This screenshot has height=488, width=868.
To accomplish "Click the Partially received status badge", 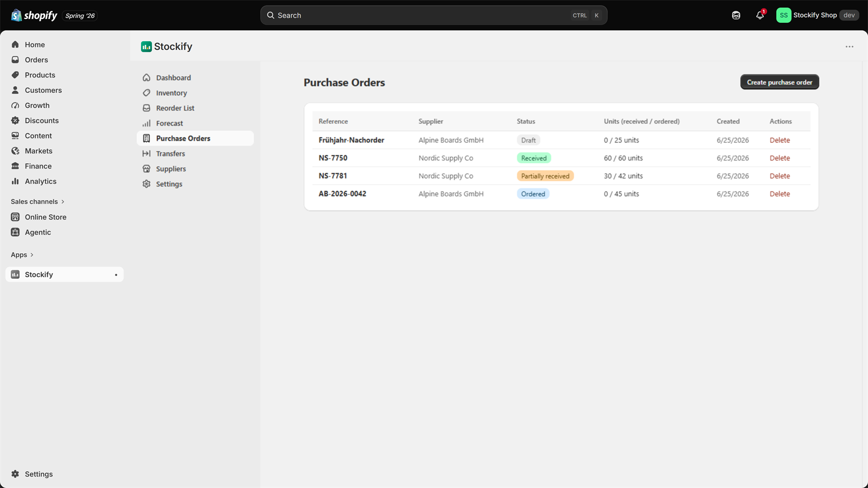I will point(545,176).
